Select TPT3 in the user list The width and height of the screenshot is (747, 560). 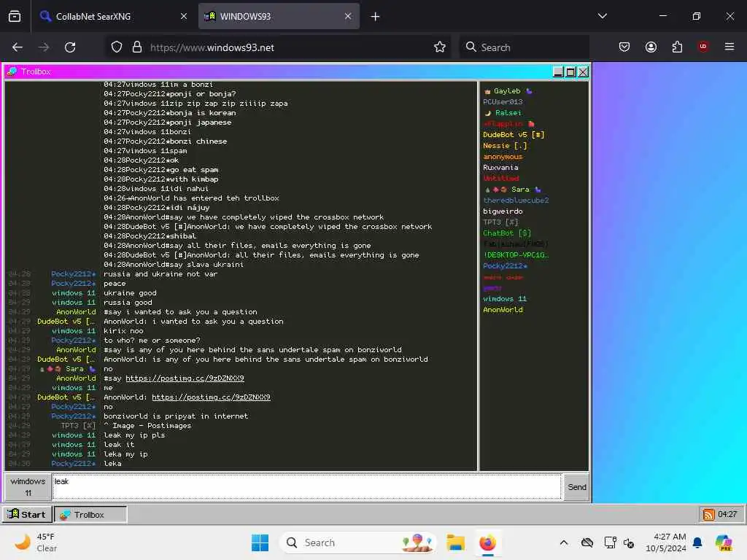500,222
